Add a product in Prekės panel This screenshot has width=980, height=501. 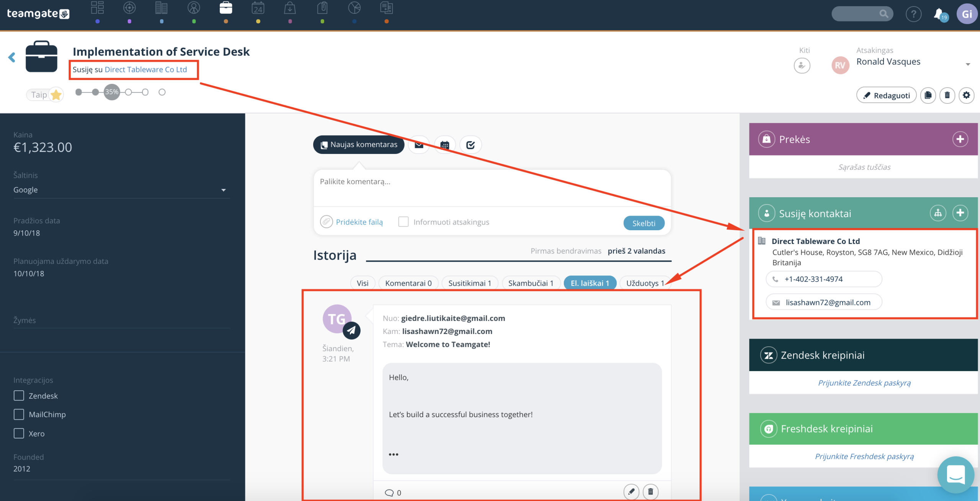pyautogui.click(x=960, y=139)
